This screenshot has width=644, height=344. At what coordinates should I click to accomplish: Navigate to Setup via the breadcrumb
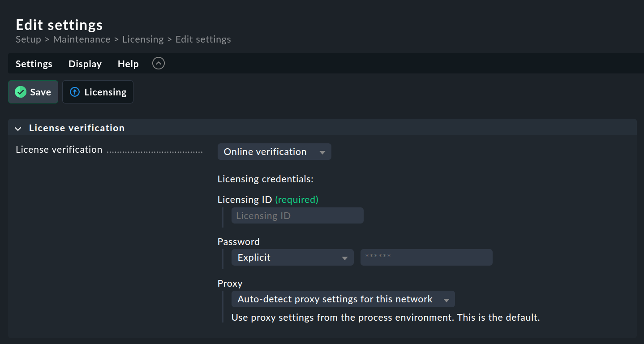(28, 39)
